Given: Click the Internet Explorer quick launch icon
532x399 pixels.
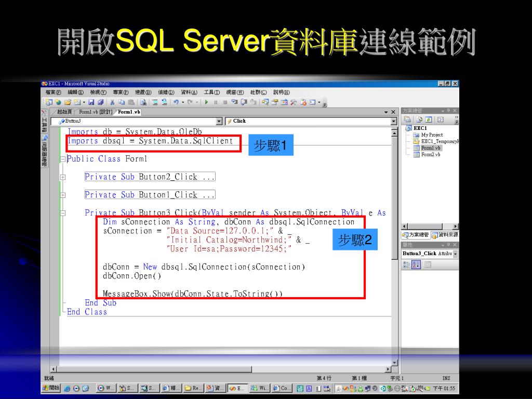Looking at the screenshot, I should pyautogui.click(x=67, y=389).
